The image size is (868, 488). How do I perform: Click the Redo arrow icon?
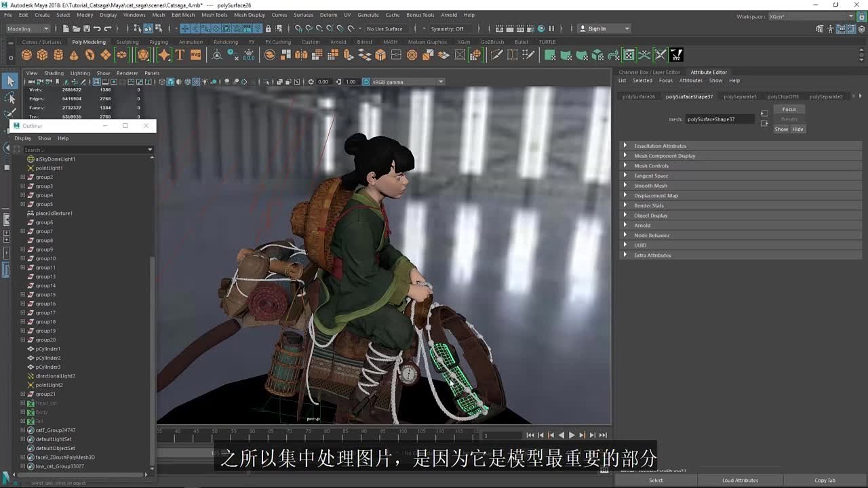click(x=108, y=28)
